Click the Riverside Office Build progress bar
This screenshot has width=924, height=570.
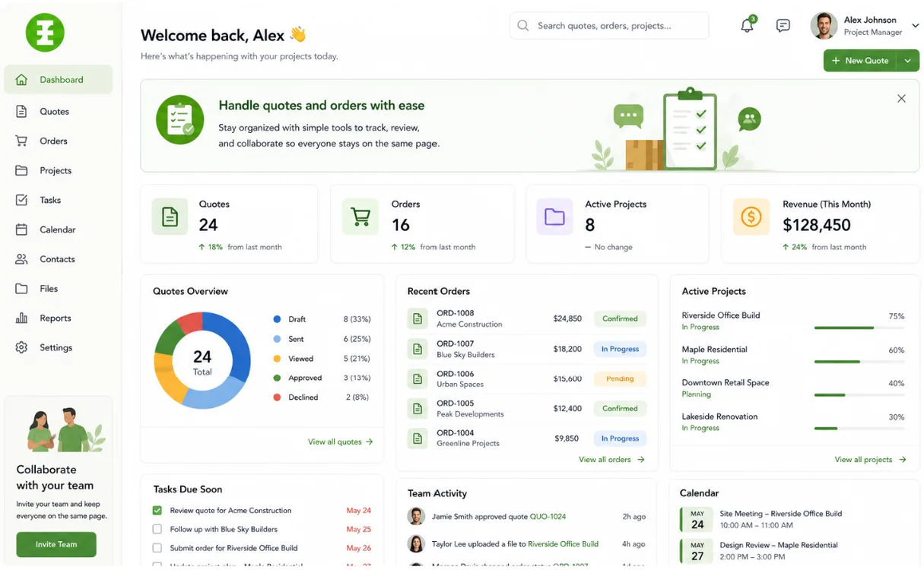tap(859, 328)
